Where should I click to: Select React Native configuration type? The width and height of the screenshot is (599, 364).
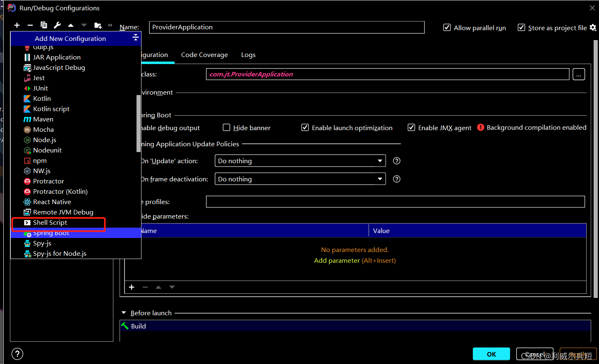coord(76,202)
